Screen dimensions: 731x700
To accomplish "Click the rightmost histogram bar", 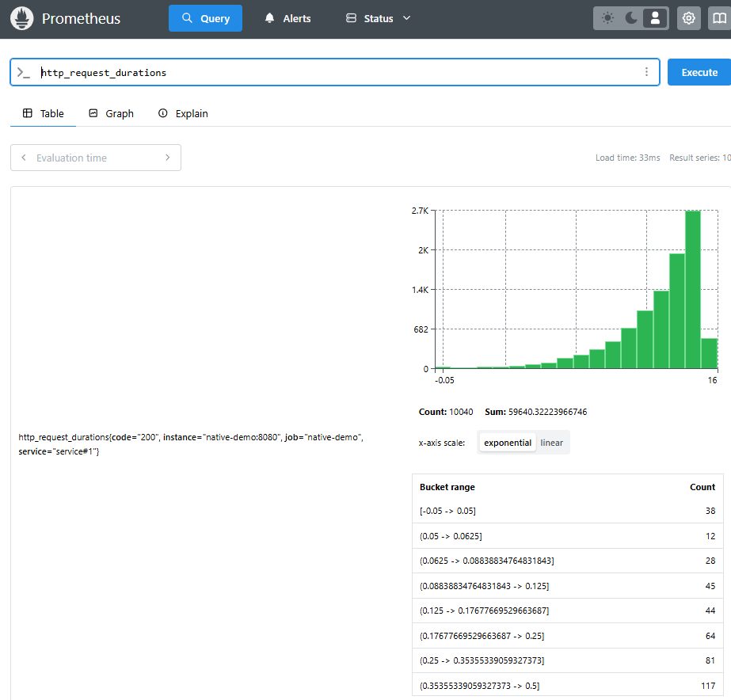I will pos(709,353).
